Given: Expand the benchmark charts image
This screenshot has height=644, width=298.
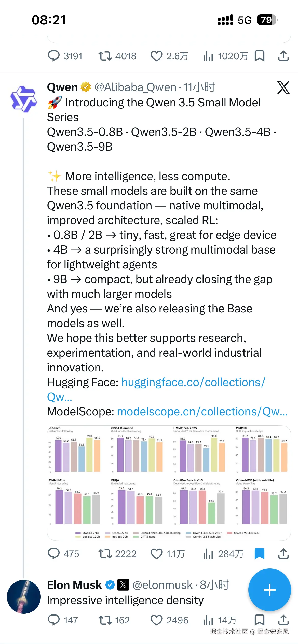Looking at the screenshot, I should click(x=169, y=483).
